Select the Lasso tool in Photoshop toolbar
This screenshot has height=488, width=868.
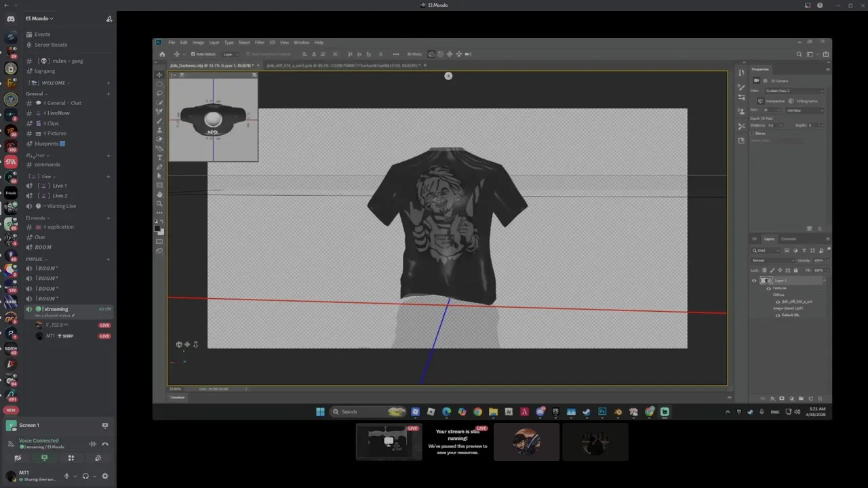[160, 94]
